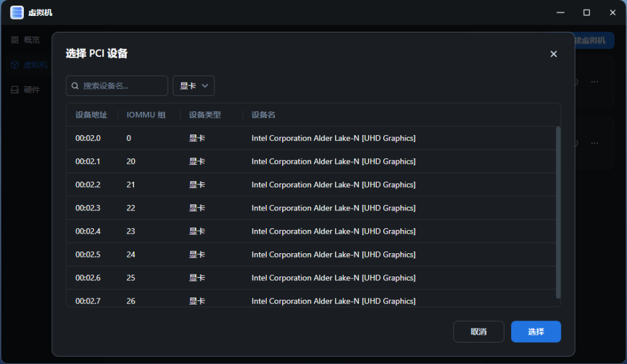Click the virtual machine cube icon
Viewport: 627px width, 364px height.
15,65
